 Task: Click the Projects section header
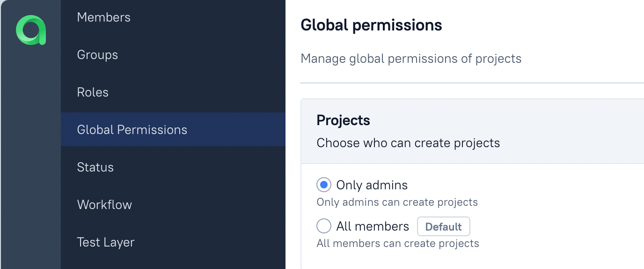point(344,120)
